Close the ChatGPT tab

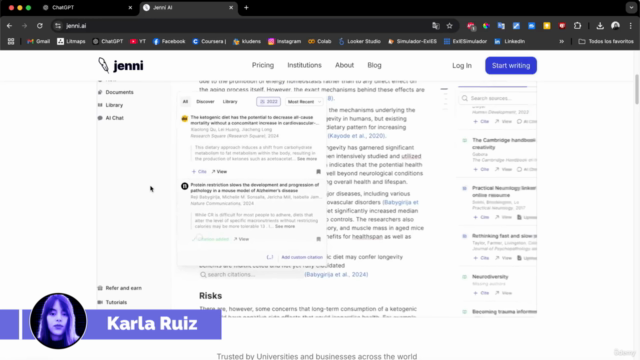pos(130,7)
